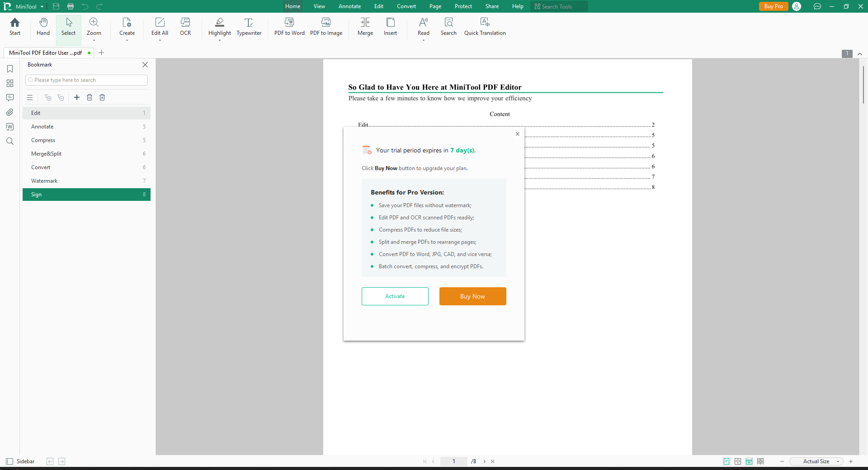The image size is (868, 470).
Task: Click the delete all bookmarks icon
Action: (x=102, y=97)
